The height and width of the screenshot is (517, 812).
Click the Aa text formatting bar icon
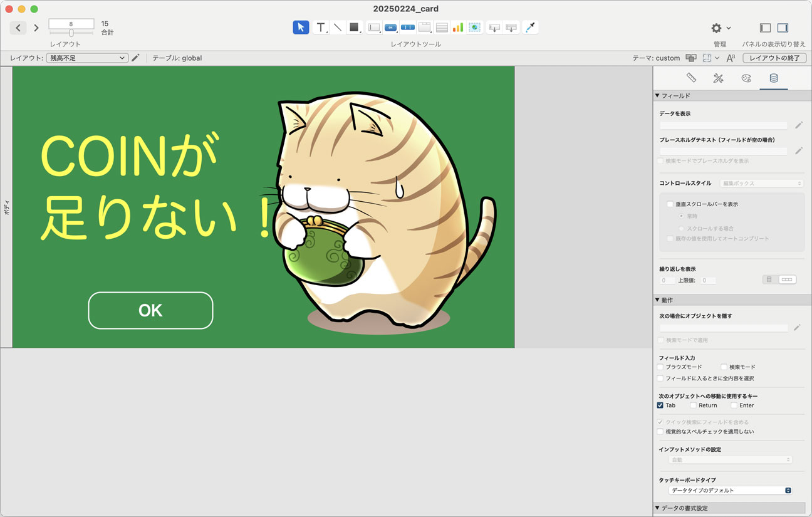(731, 58)
